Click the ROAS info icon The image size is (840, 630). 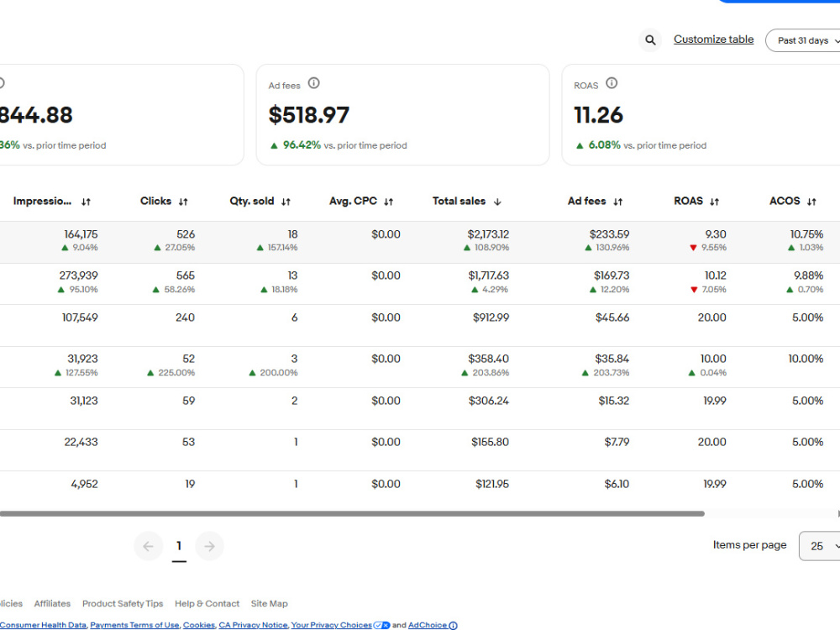pos(612,83)
